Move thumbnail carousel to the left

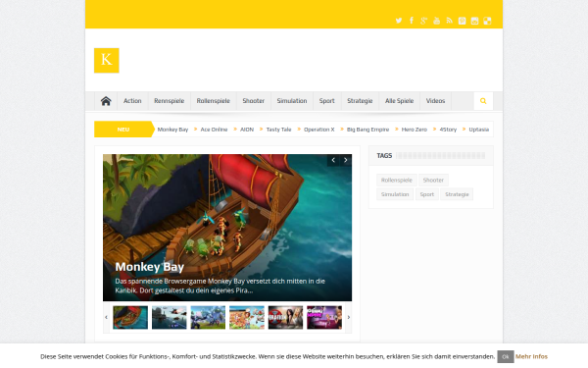[106, 317]
